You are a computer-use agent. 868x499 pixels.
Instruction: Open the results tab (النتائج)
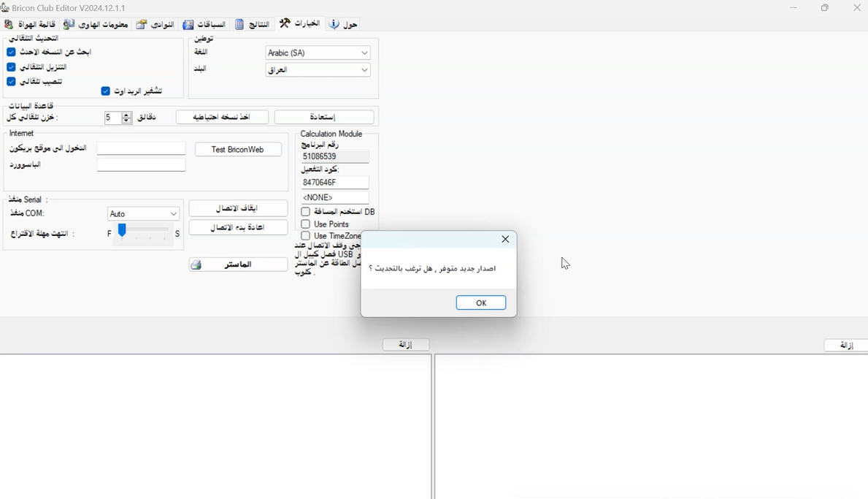(x=253, y=24)
